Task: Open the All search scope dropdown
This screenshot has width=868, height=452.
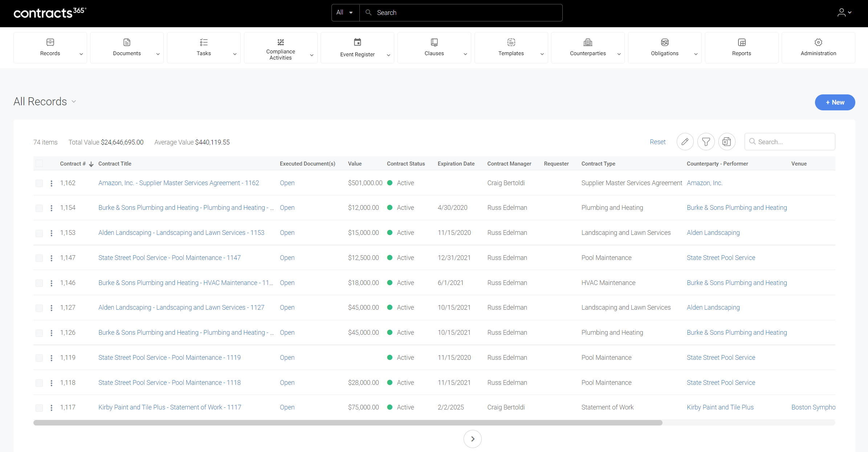Action: pos(345,13)
